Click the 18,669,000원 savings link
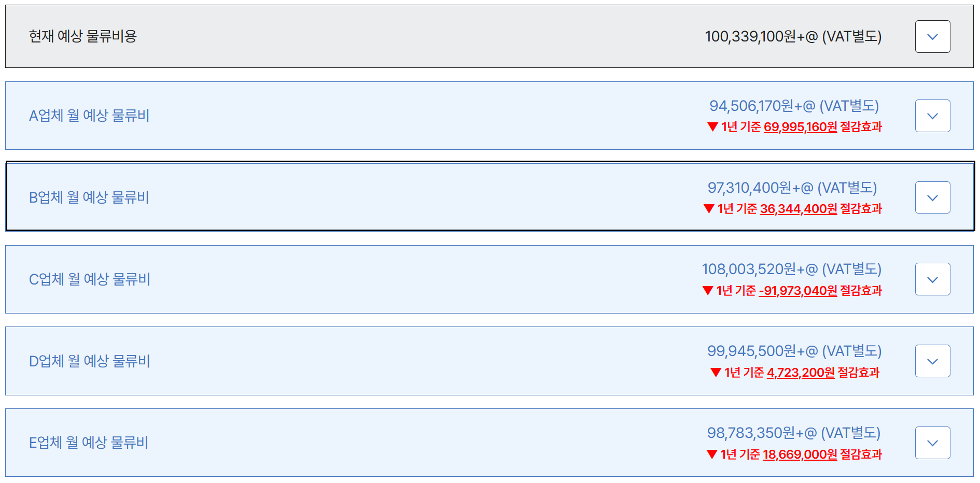Screen dimensions: 980x483 point(800,454)
